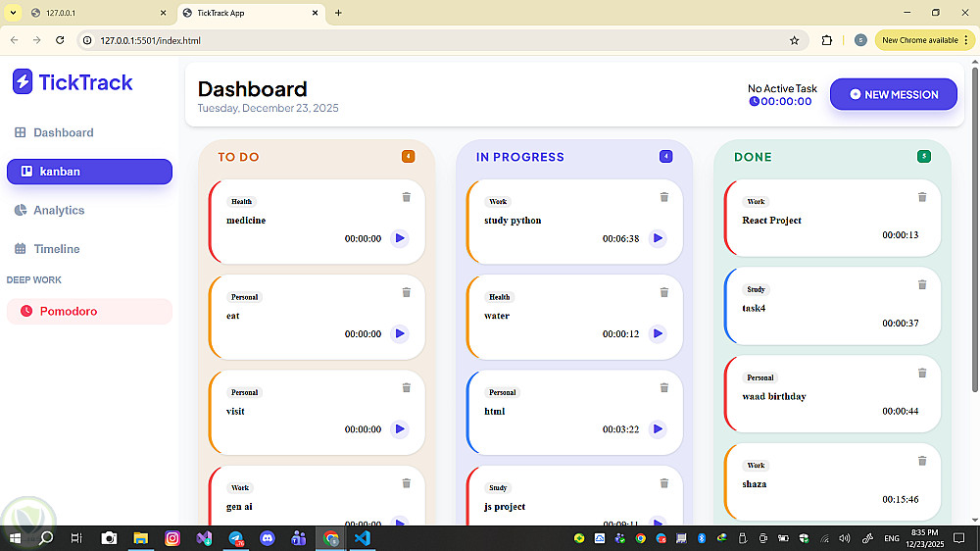The image size is (980, 551).
Task: Delete the waad birthday task
Action: click(922, 373)
